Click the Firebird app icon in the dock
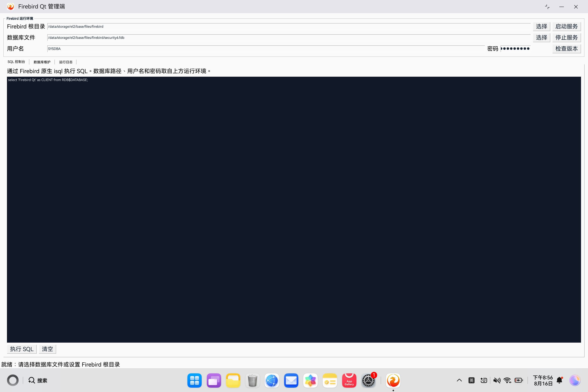Image resolution: width=588 pixels, height=392 pixels. (393, 381)
